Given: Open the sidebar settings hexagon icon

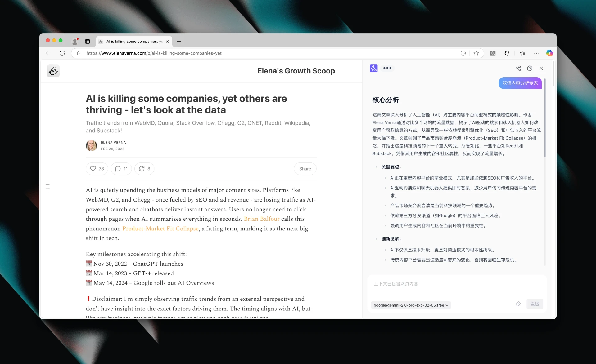Looking at the screenshot, I should click(530, 68).
